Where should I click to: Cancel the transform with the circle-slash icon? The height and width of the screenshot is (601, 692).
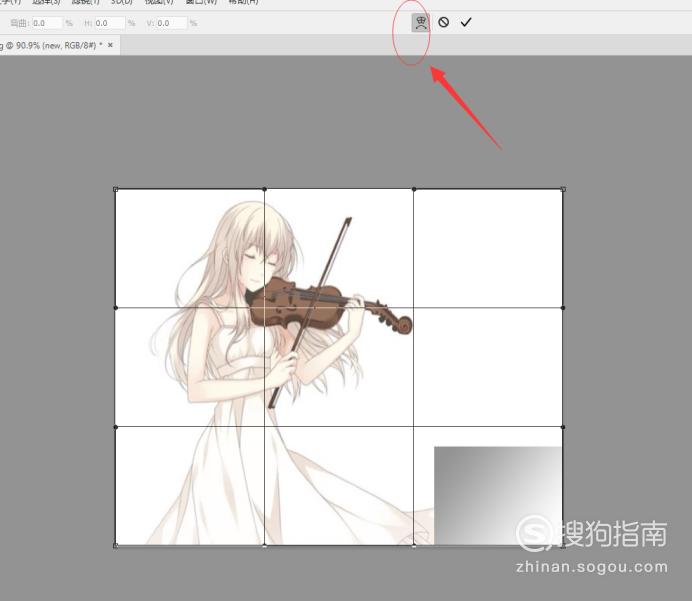point(444,22)
